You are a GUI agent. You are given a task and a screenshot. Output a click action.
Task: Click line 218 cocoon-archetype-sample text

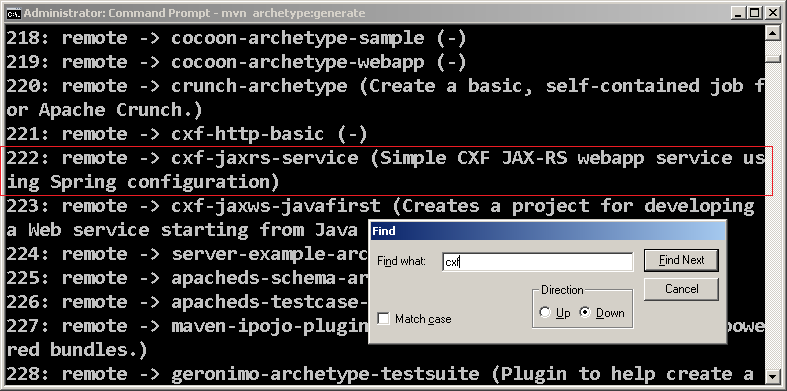236,38
